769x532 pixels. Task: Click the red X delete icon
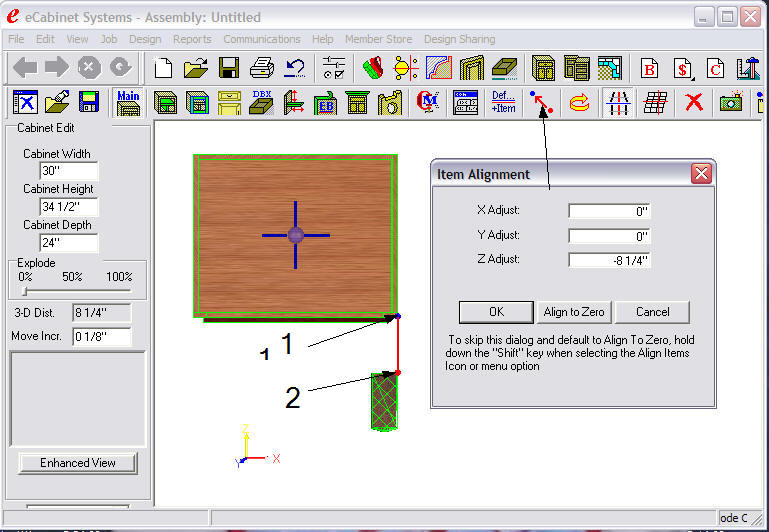[693, 102]
